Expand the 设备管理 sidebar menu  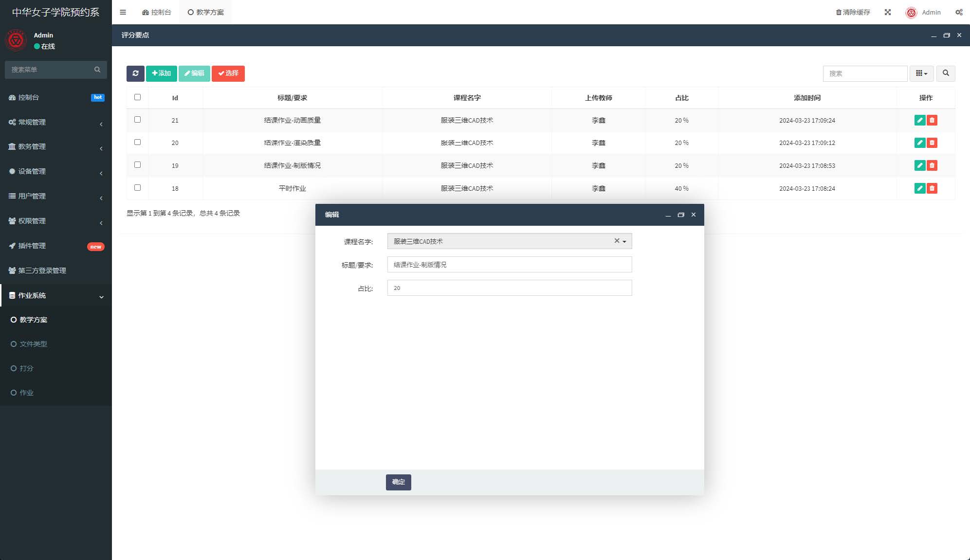56,171
